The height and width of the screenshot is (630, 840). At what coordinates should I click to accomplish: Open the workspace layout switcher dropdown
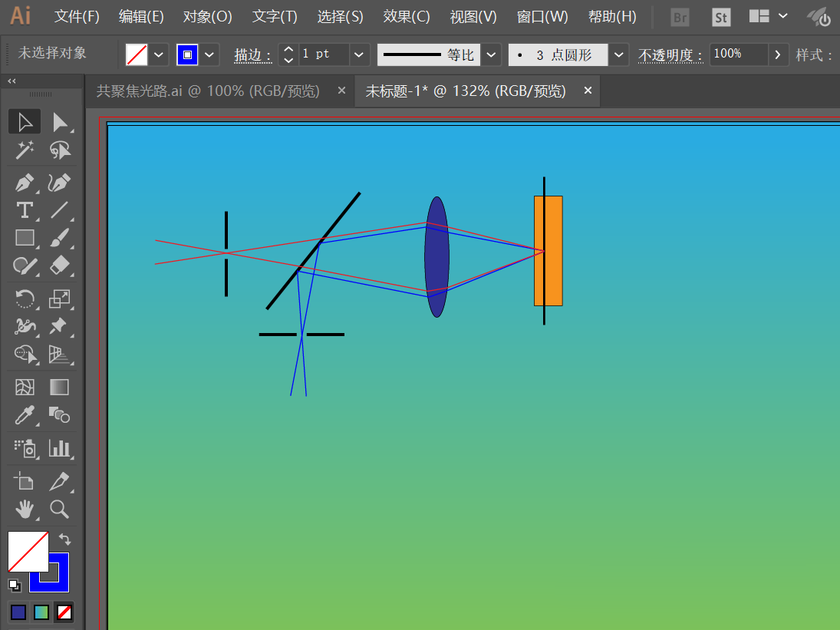(782, 16)
